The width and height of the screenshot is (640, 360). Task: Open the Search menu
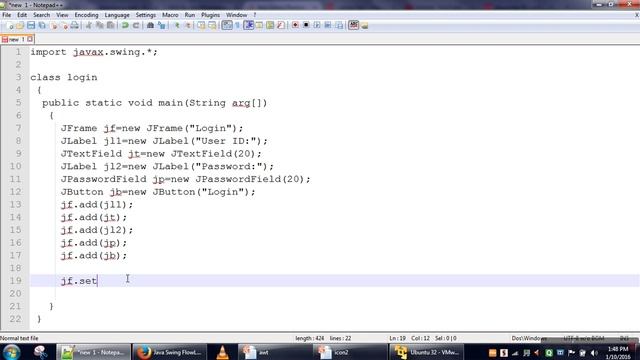pos(42,15)
